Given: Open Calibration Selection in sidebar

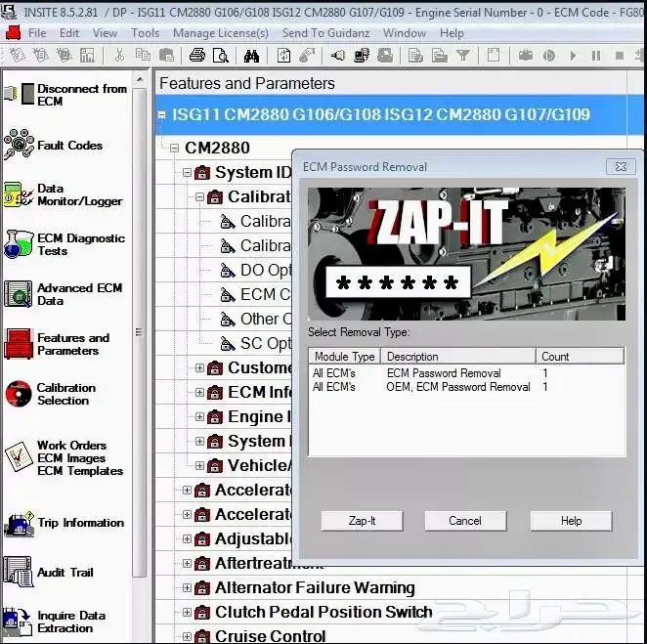Looking at the screenshot, I should [19, 394].
